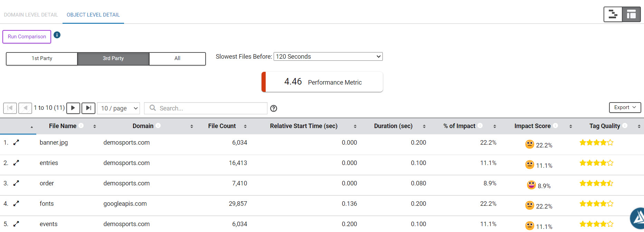The height and width of the screenshot is (232, 644).
Task: Jump to last page arrow
Action: [88, 108]
